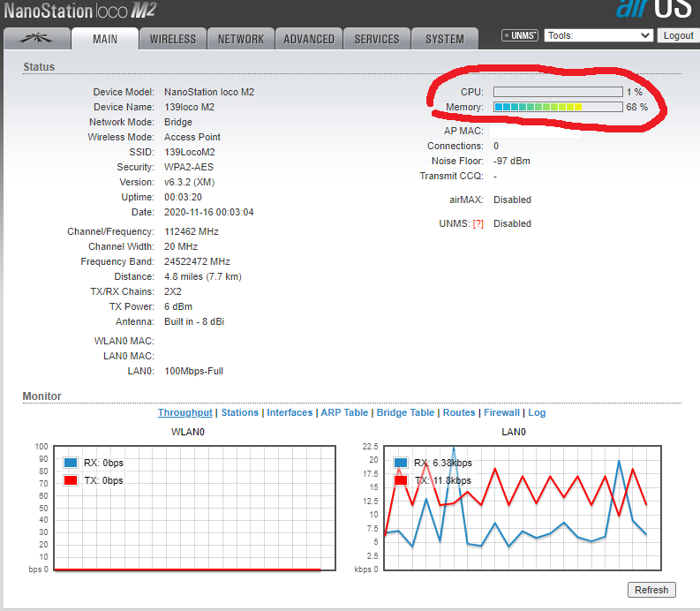This screenshot has height=611, width=700.
Task: Go to the SERVICES tab
Action: tap(377, 39)
